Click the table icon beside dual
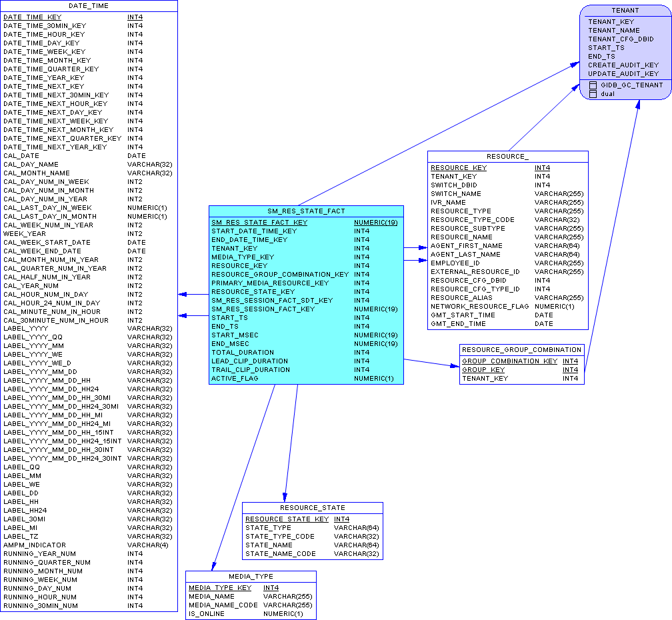 coord(593,94)
